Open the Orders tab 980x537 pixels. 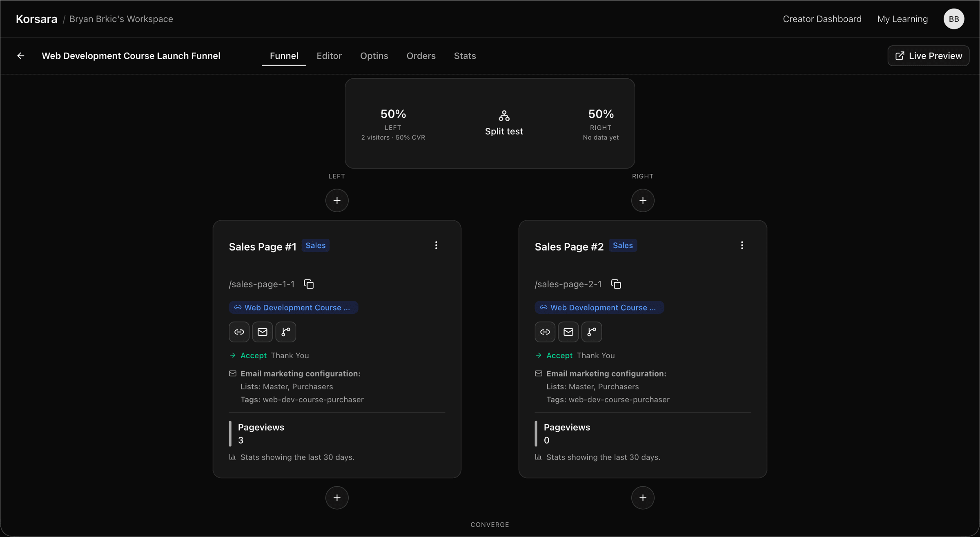421,56
